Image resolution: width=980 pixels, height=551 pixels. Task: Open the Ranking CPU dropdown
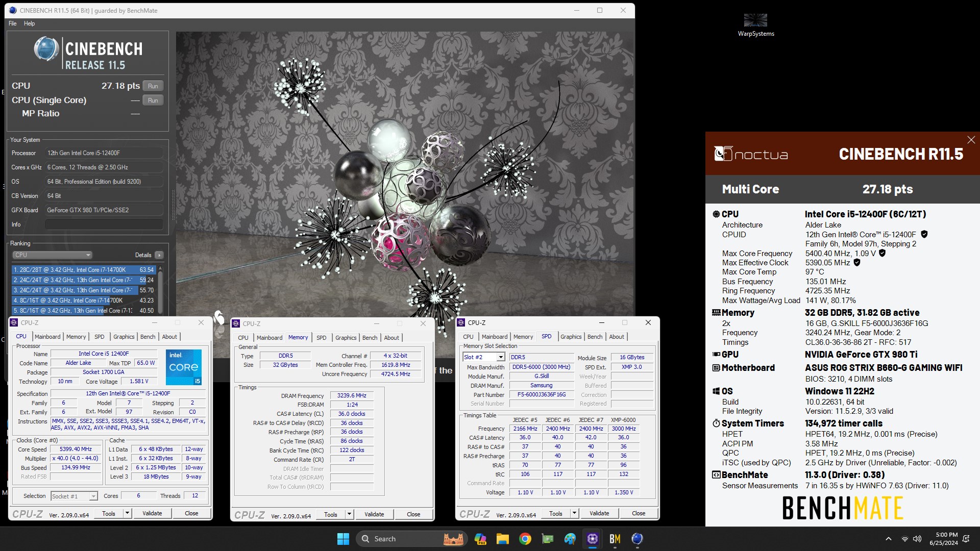pos(52,255)
